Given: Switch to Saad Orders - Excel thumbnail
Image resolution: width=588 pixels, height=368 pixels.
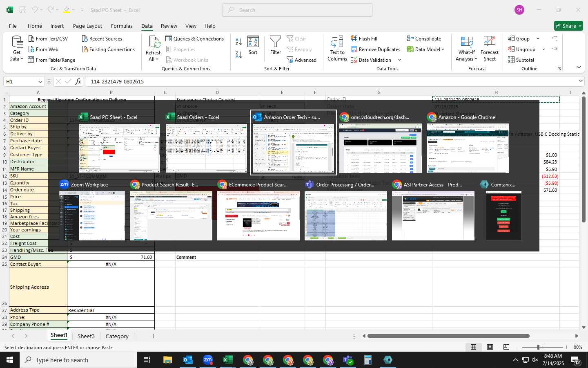Looking at the screenshot, I should pos(207,143).
